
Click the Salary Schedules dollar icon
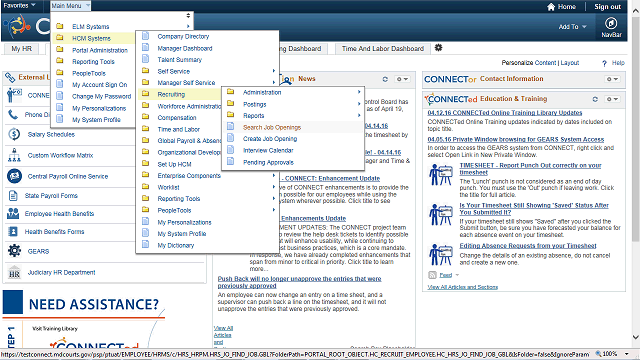point(14,134)
